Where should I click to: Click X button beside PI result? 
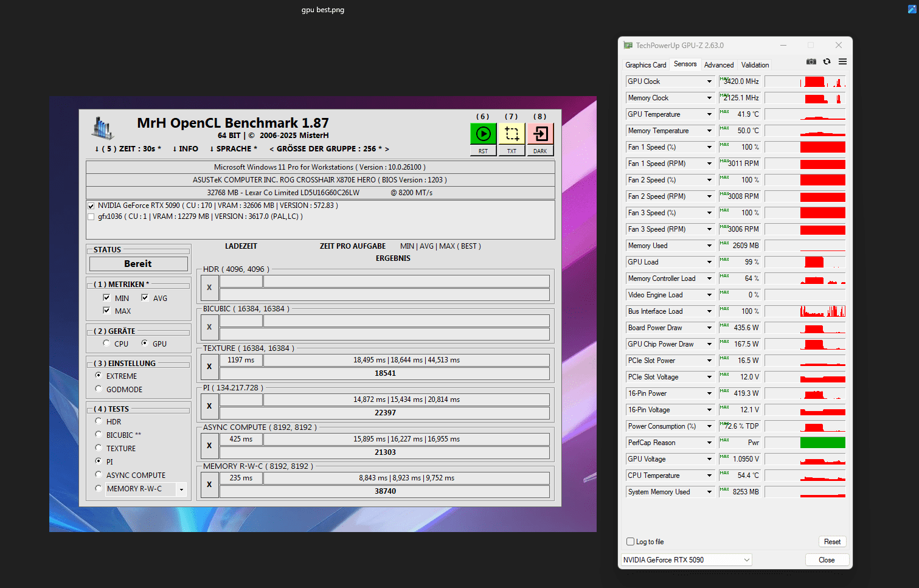tap(209, 406)
